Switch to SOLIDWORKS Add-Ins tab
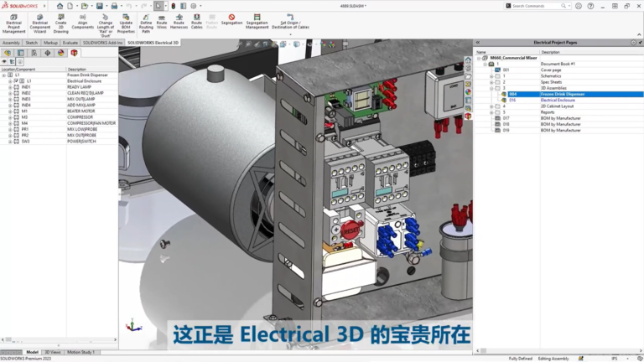 coord(102,43)
